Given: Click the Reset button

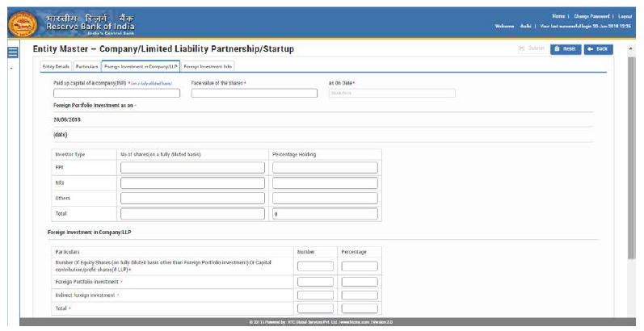Looking at the screenshot, I should [566, 49].
